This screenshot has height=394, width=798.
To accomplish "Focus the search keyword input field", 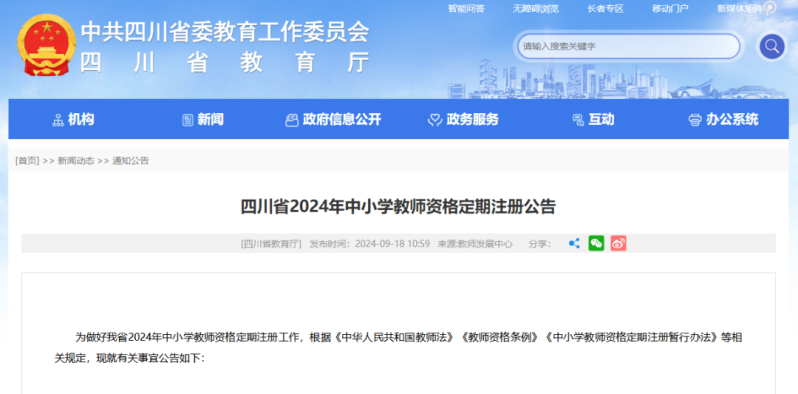I will coord(629,46).
